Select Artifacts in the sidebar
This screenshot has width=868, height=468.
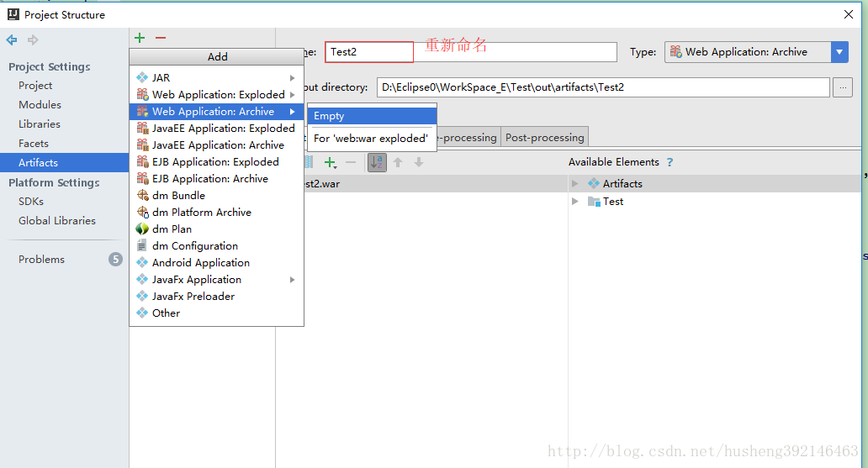(64, 163)
